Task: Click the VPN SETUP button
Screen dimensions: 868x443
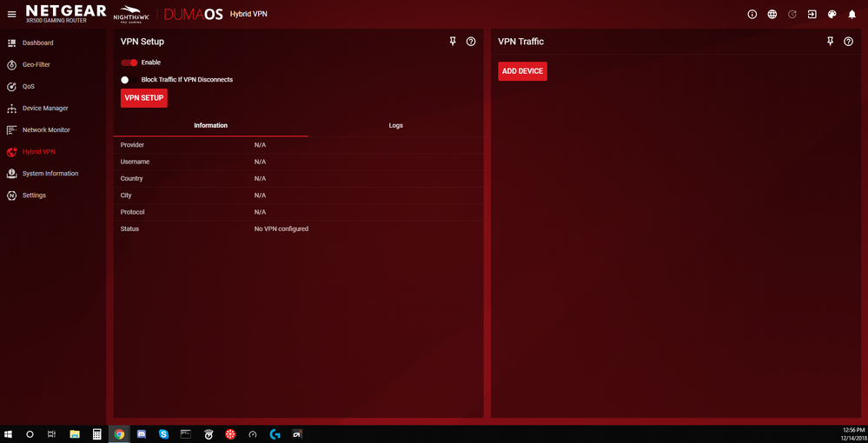Action: (x=144, y=98)
